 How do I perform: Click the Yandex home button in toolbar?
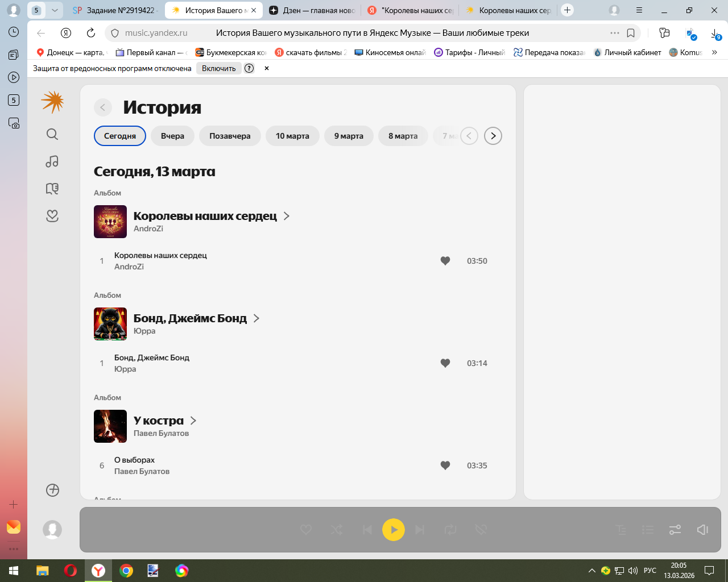[66, 33]
